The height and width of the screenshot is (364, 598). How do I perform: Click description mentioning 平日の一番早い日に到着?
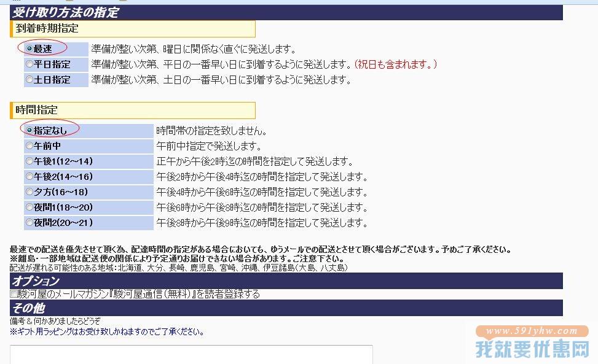pos(221,64)
